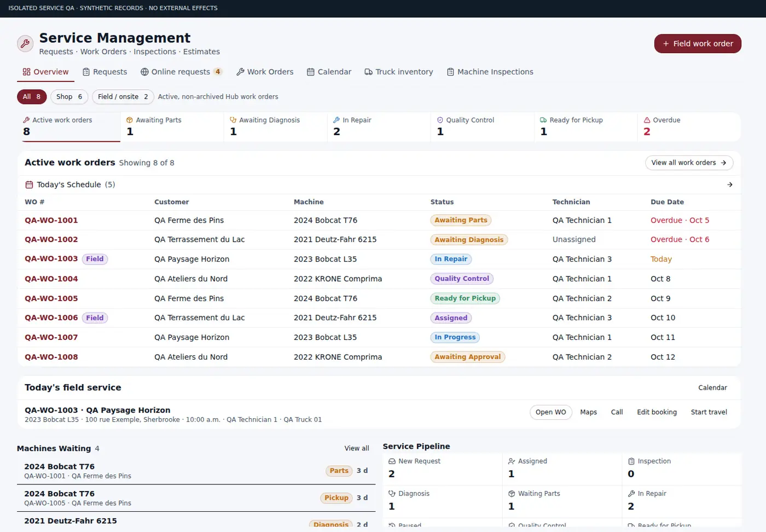766x532 pixels.
Task: Open work order QA-WO-1007
Action: (51, 337)
